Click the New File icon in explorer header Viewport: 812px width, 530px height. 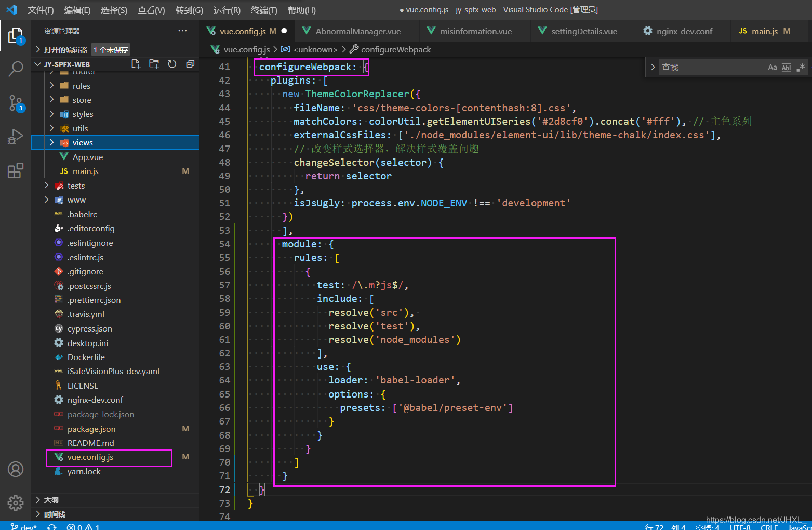point(136,64)
